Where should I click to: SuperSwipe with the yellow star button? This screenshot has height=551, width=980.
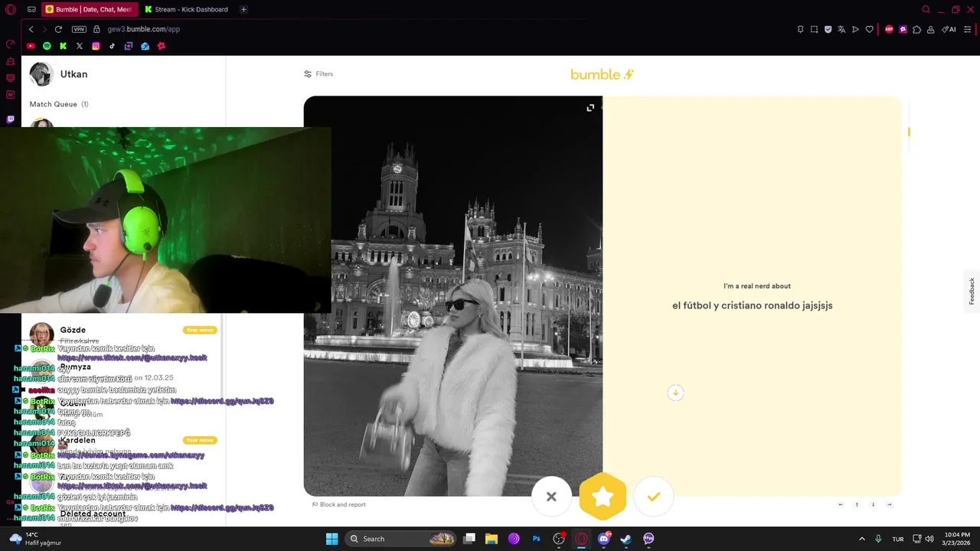pos(603,497)
